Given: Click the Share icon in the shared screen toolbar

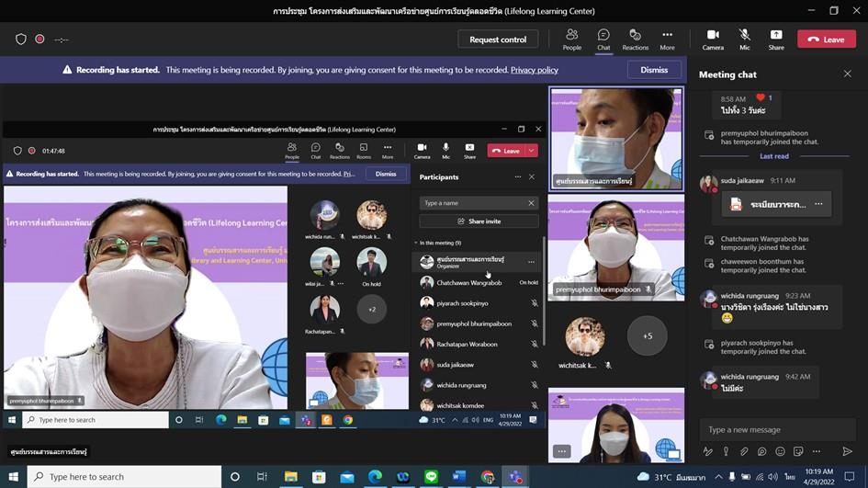Looking at the screenshot, I should [469, 151].
